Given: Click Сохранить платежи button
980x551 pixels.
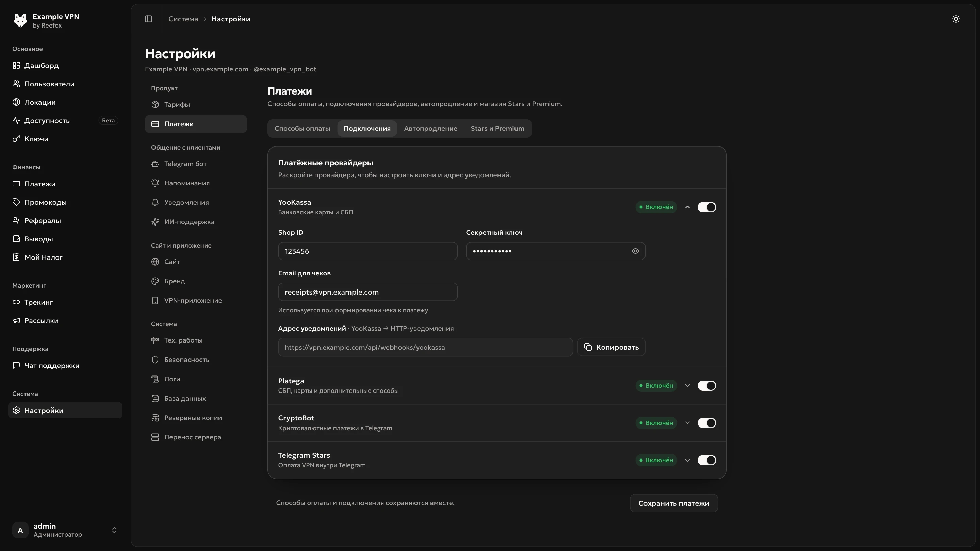Looking at the screenshot, I should tap(673, 503).
